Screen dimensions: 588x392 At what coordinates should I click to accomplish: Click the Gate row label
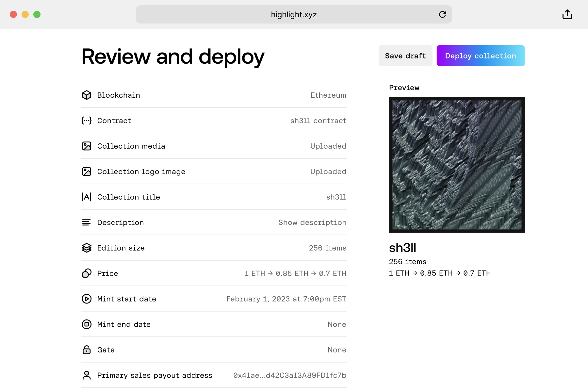106,350
